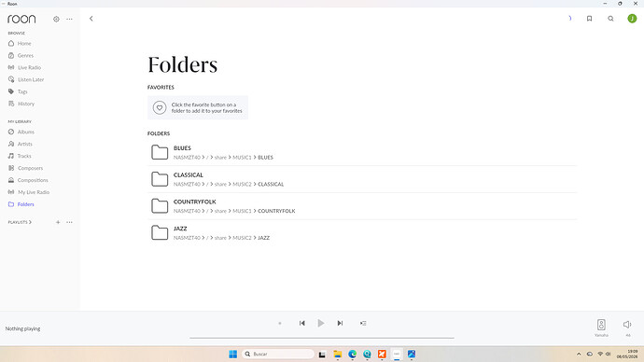The width and height of the screenshot is (644, 362).
Task: Open the JAZZ folder
Action: [362, 232]
